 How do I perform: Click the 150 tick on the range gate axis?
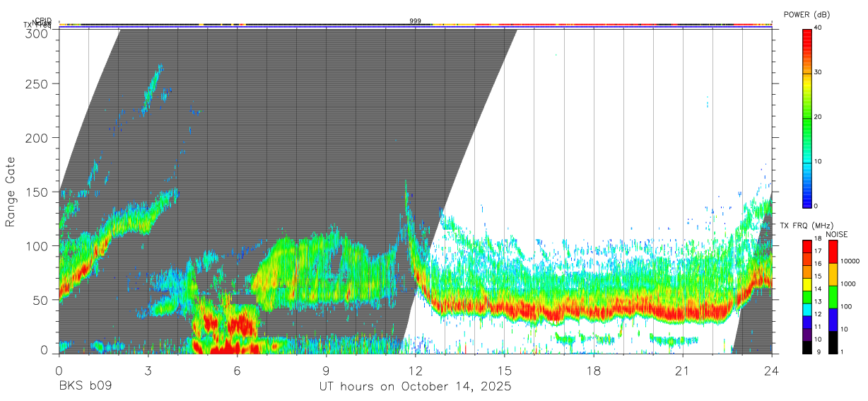(37, 192)
